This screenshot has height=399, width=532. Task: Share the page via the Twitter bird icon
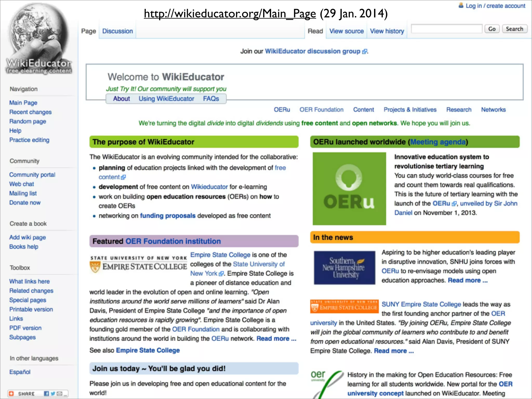tap(53, 394)
